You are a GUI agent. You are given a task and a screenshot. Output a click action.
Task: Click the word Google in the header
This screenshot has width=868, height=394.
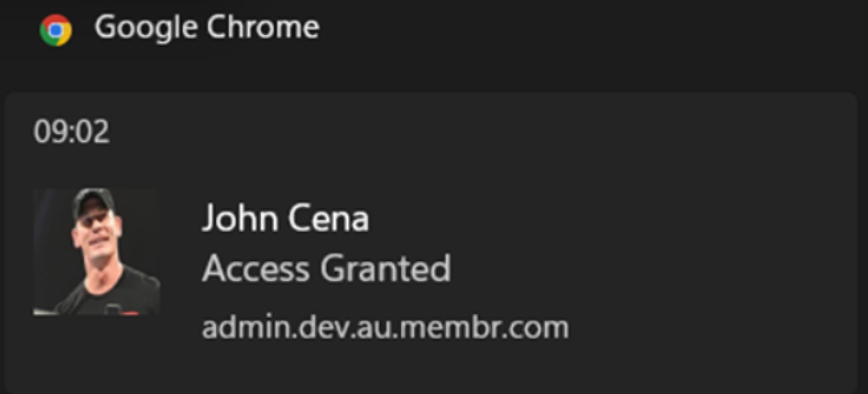point(147,28)
